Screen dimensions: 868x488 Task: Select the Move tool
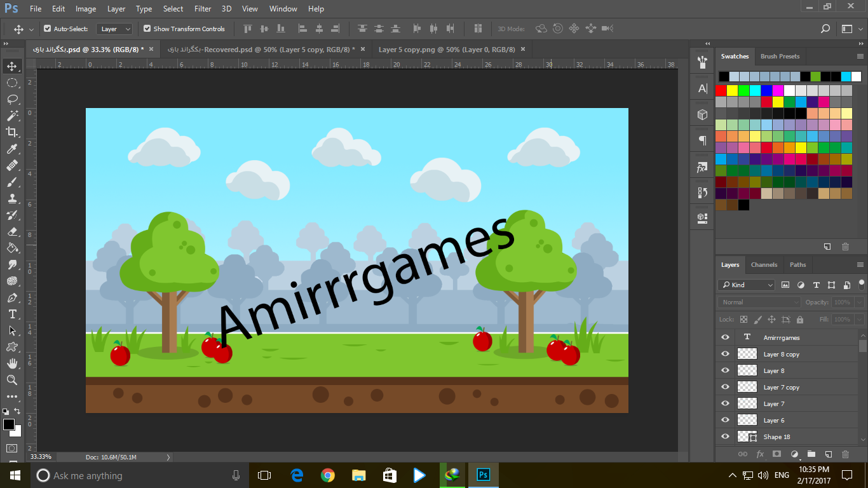pyautogui.click(x=12, y=66)
